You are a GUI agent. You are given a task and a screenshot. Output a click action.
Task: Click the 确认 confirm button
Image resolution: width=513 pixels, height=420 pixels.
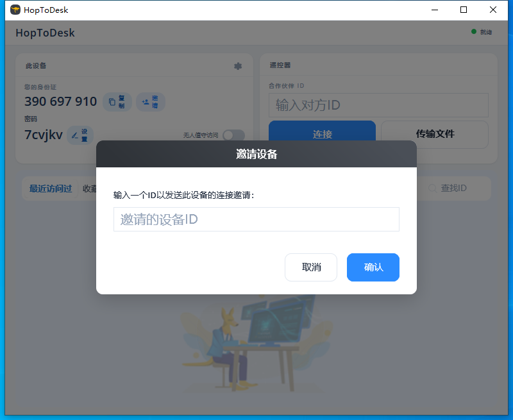pos(373,267)
